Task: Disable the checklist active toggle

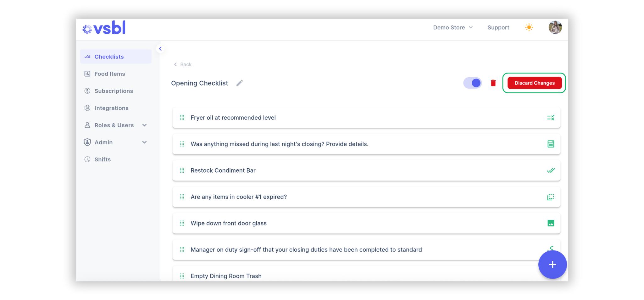Action: tap(473, 83)
